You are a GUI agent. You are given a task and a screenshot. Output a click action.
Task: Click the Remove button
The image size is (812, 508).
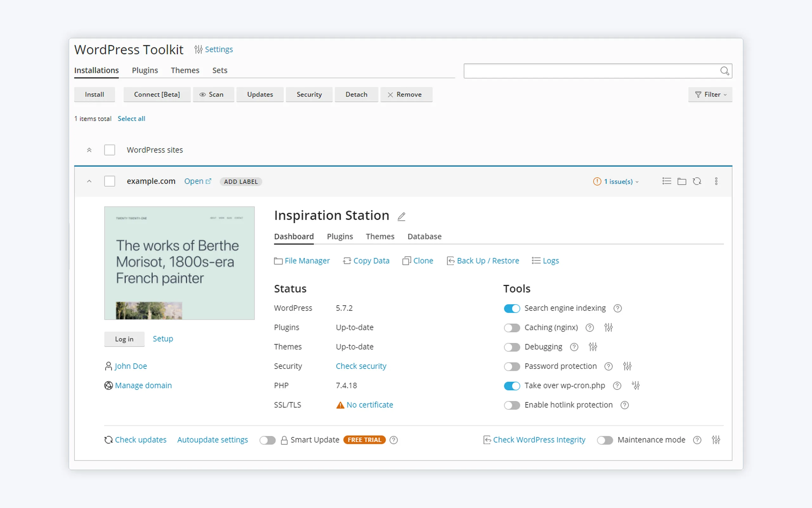click(406, 95)
